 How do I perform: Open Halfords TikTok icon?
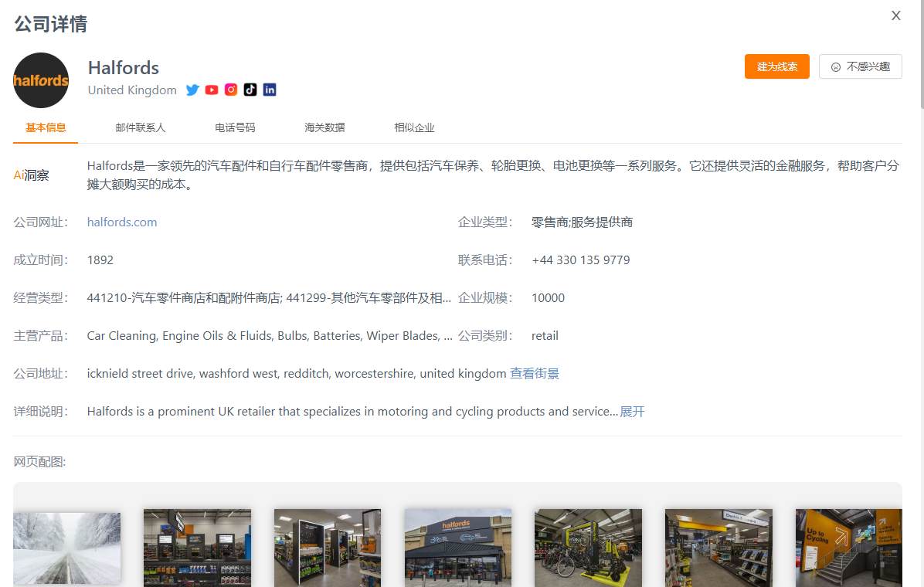pyautogui.click(x=250, y=90)
